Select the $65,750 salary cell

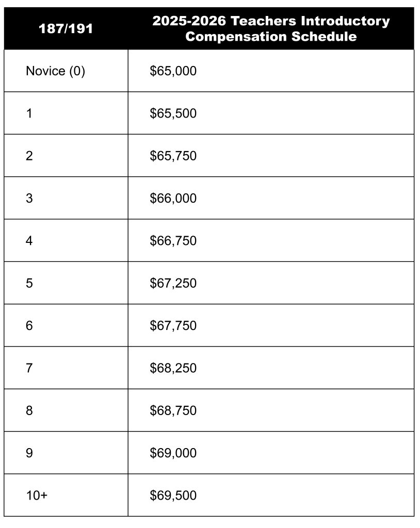click(x=173, y=156)
